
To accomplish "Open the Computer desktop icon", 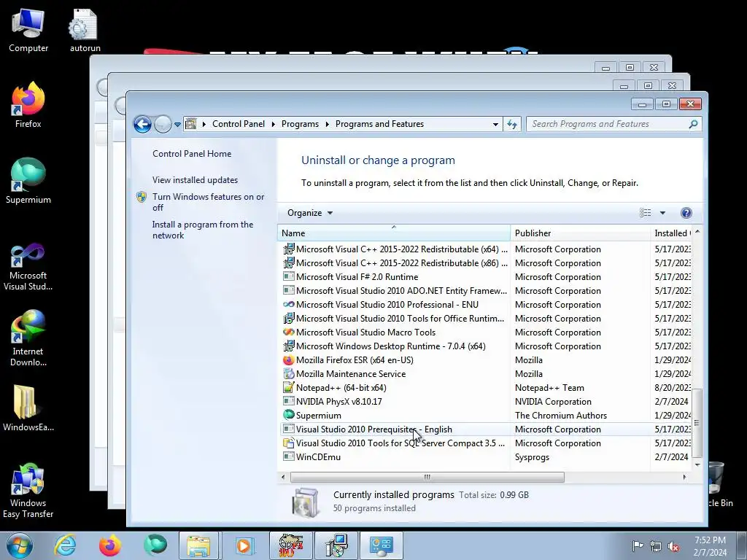I will pos(28,31).
